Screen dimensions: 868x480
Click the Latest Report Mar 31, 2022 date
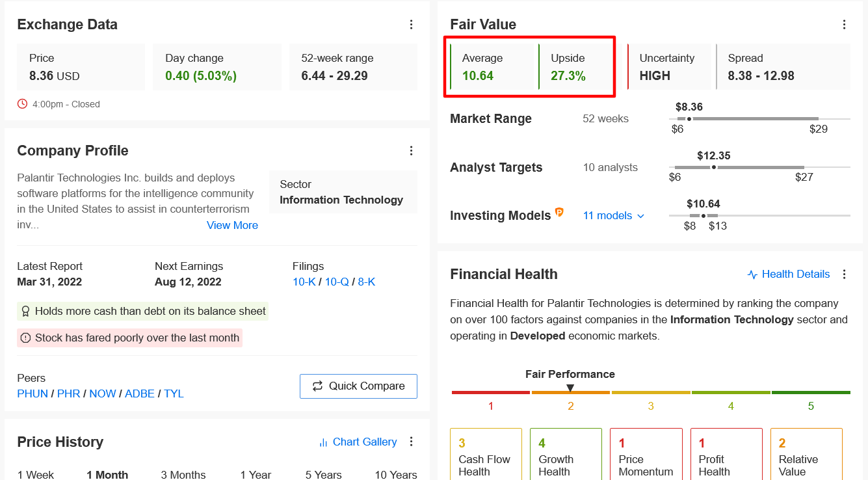tap(49, 282)
